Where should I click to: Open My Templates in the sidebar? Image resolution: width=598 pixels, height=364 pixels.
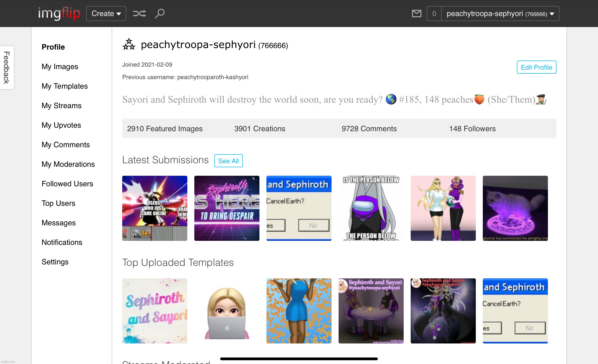(x=65, y=86)
